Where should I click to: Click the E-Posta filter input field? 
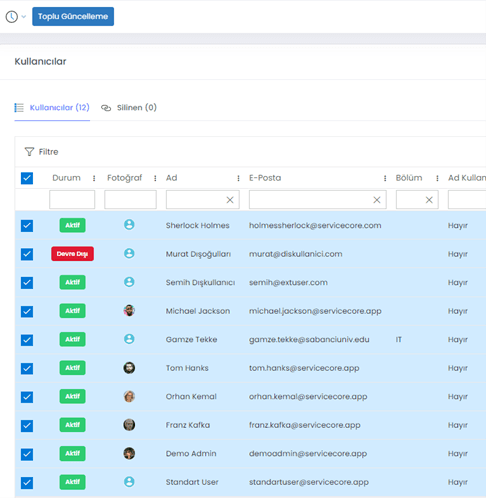pos(318,200)
